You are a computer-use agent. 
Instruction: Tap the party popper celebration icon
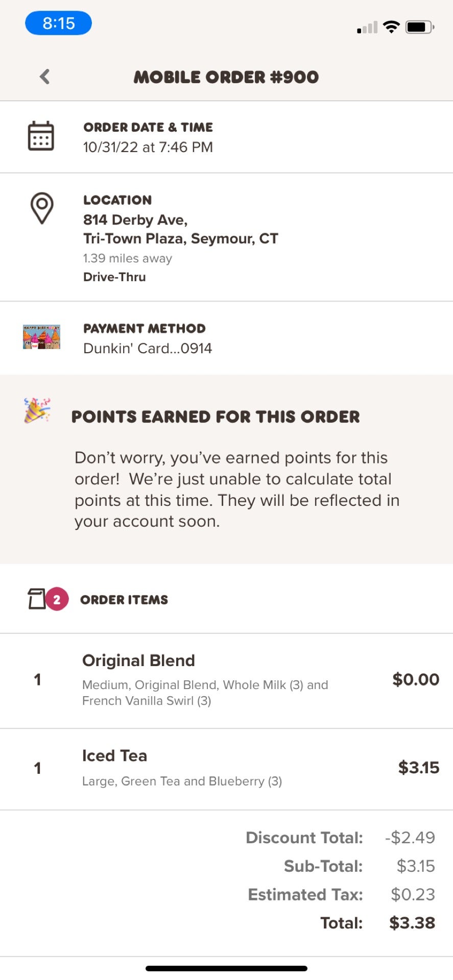[x=37, y=410]
